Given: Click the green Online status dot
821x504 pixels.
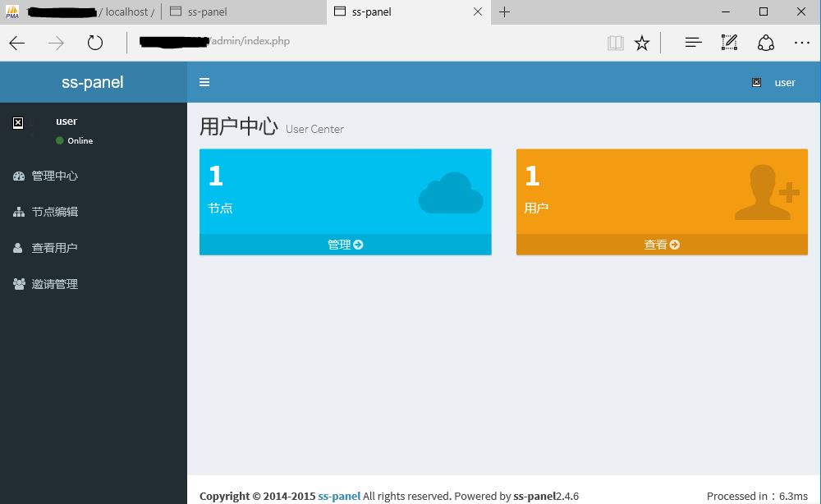Looking at the screenshot, I should 60,140.
